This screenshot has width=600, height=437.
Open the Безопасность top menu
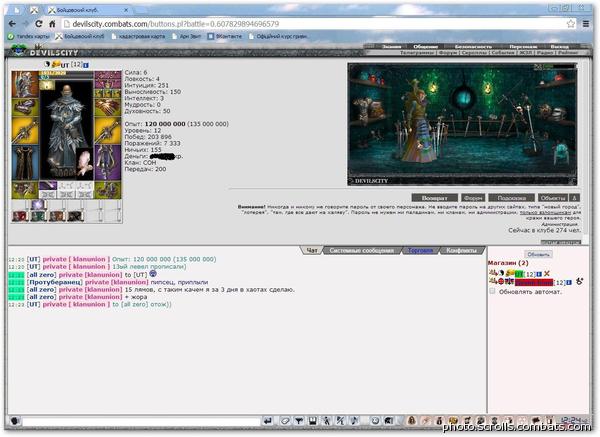[x=473, y=47]
